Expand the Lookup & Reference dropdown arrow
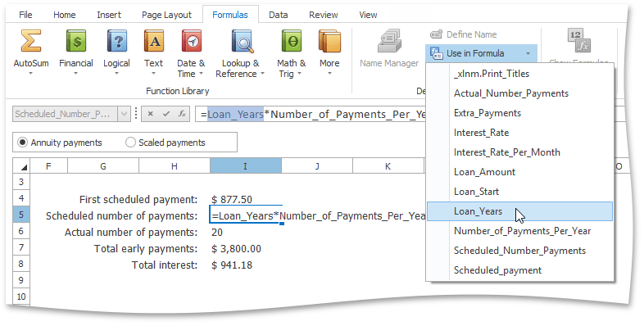The image size is (644, 326). [262, 74]
